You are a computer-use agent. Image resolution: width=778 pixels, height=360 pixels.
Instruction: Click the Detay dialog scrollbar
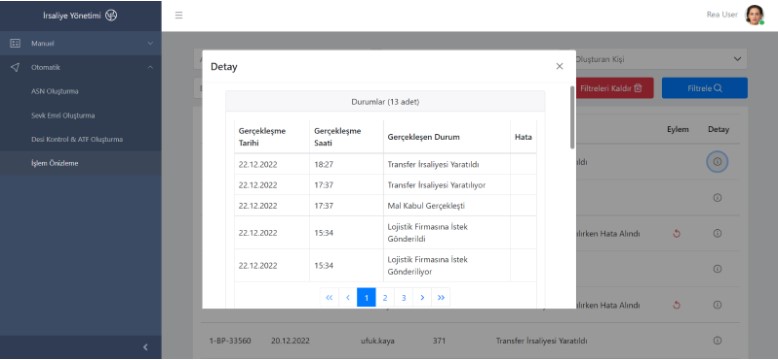pos(572,118)
